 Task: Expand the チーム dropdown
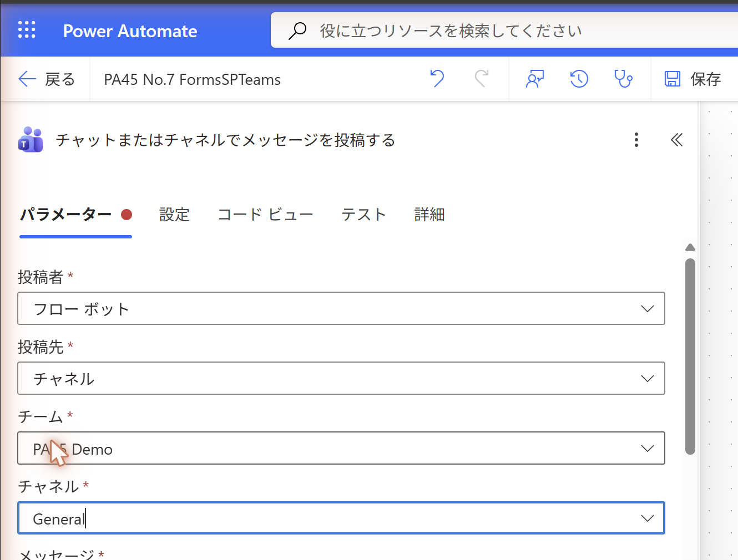tap(647, 448)
